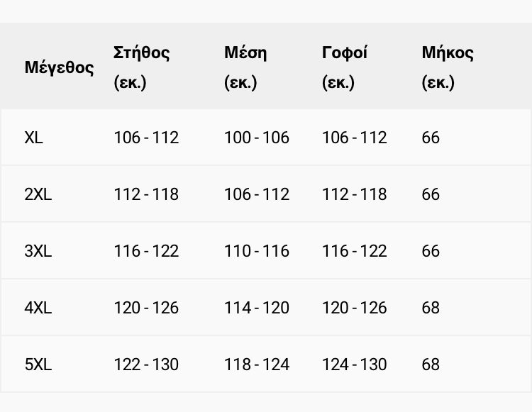Click the Στήθος (εκ.) column header
532x412 pixels.
click(142, 67)
